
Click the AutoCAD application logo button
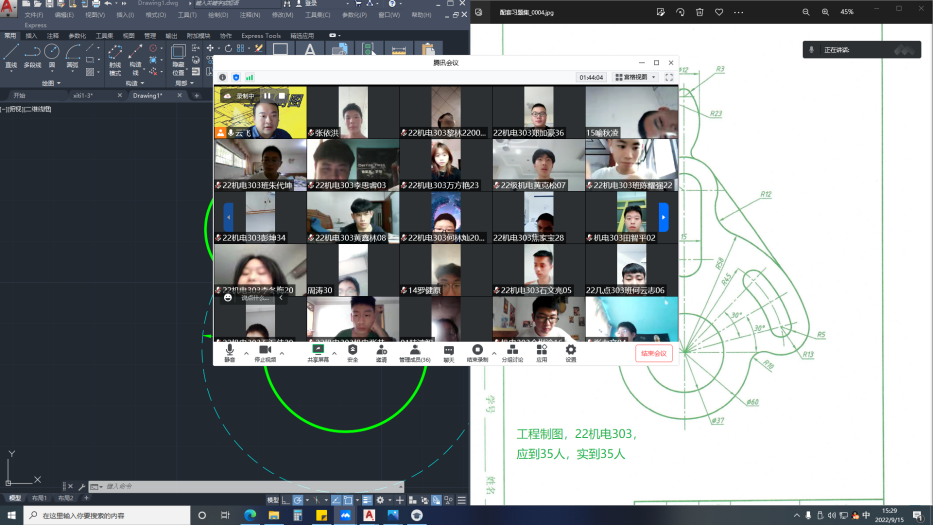(8, 8)
